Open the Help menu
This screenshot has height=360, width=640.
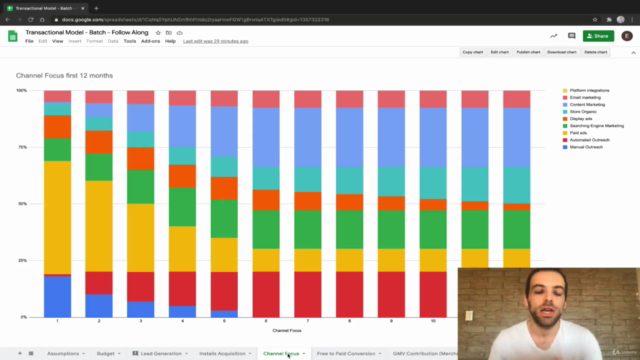coord(170,41)
